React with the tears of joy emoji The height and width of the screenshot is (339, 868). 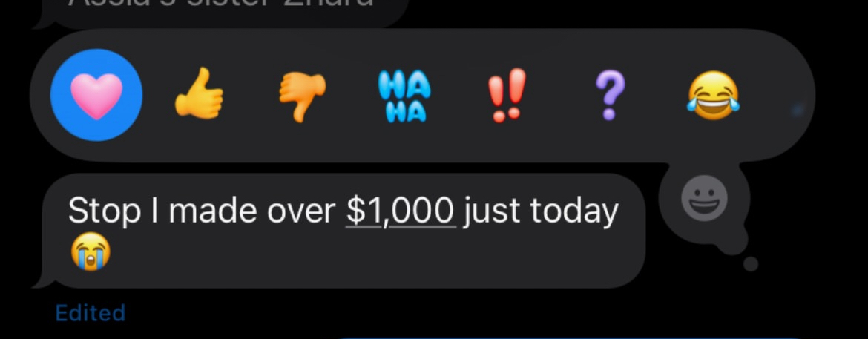pos(714,95)
